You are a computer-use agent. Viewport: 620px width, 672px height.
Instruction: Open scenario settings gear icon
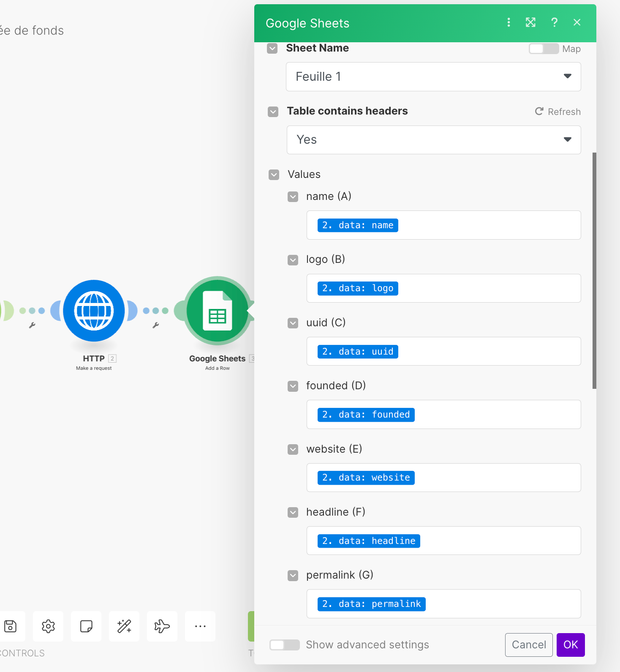tap(48, 626)
